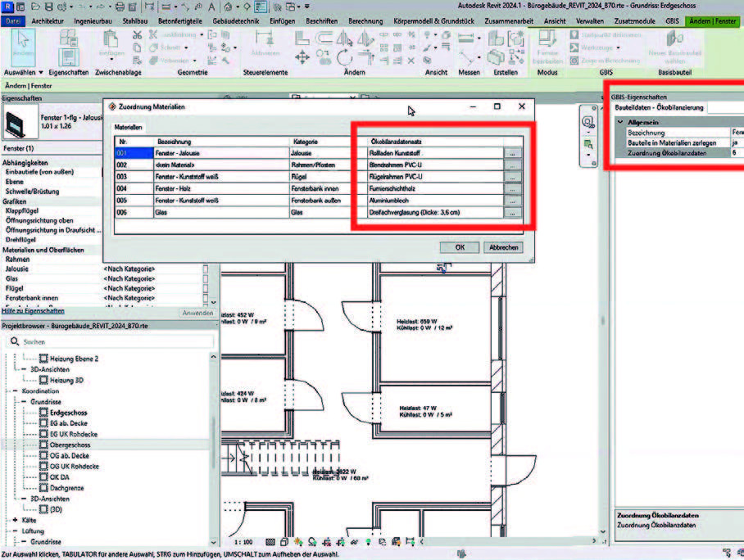The width and height of the screenshot is (744, 560).
Task: Open the default 3D view house icon
Action: (228, 7)
